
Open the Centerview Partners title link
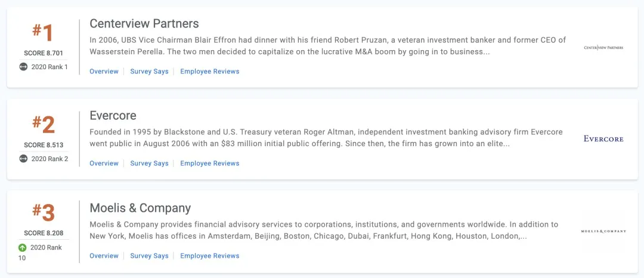coord(144,24)
